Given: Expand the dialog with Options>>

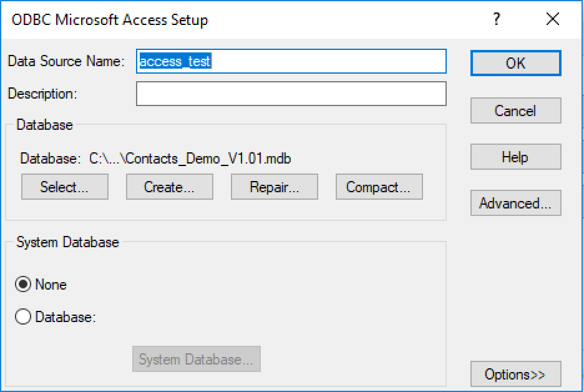Looking at the screenshot, I should click(516, 374).
